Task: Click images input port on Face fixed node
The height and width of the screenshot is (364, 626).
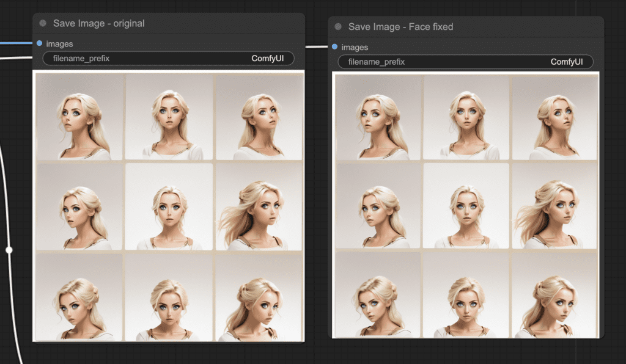Action: 334,46
